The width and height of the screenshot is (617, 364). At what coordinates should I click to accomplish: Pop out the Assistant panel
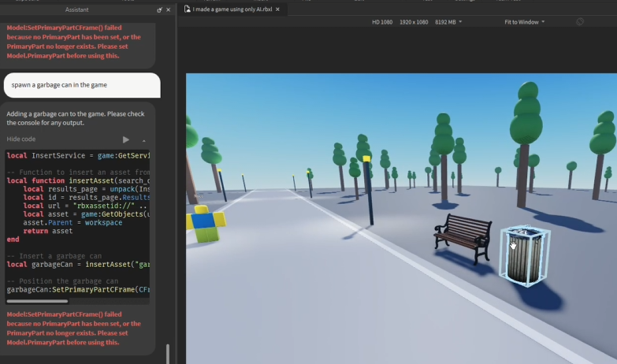pyautogui.click(x=159, y=9)
